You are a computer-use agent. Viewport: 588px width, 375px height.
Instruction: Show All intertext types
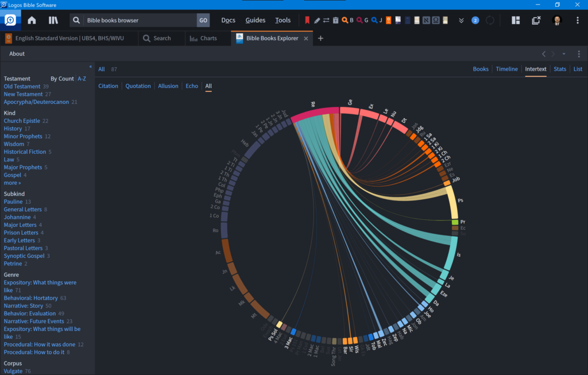pyautogui.click(x=208, y=86)
